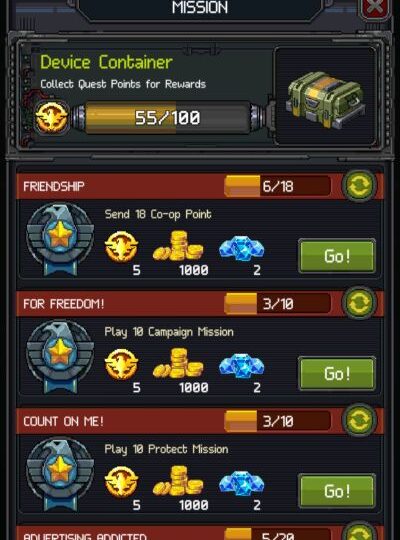The width and height of the screenshot is (400, 540).
Task: Open the Device Container chest reward
Action: 325,99
